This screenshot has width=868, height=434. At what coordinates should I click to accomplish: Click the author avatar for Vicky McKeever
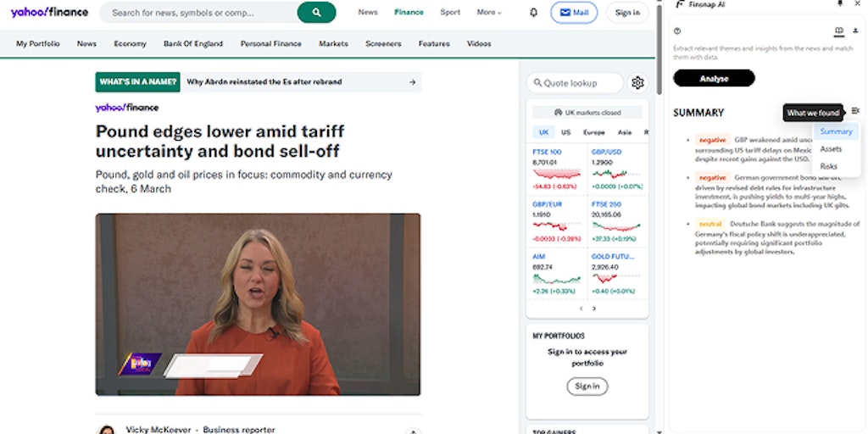106,430
